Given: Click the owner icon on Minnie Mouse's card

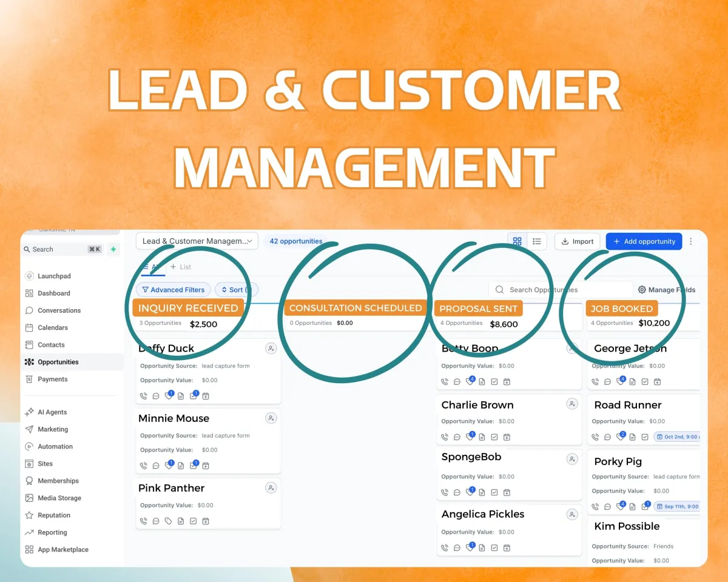Looking at the screenshot, I should coord(271,418).
